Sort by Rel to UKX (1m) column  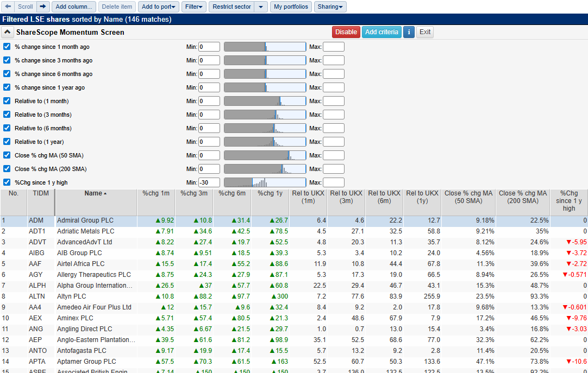[x=308, y=202]
